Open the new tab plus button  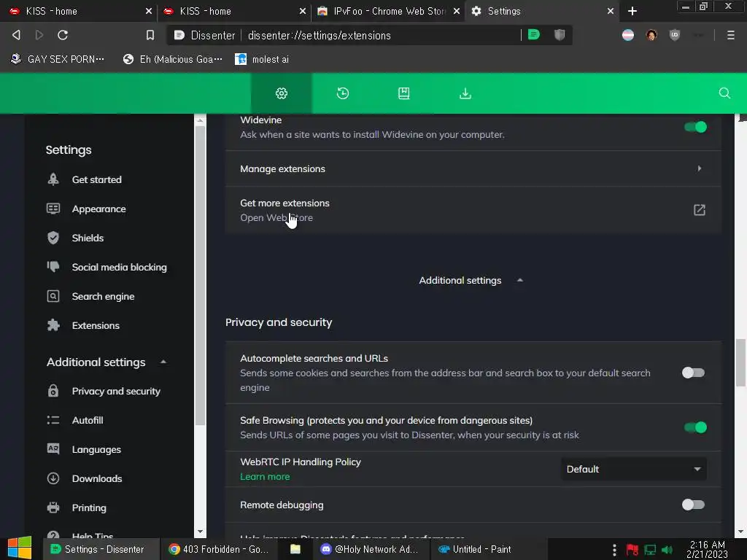[632, 11]
